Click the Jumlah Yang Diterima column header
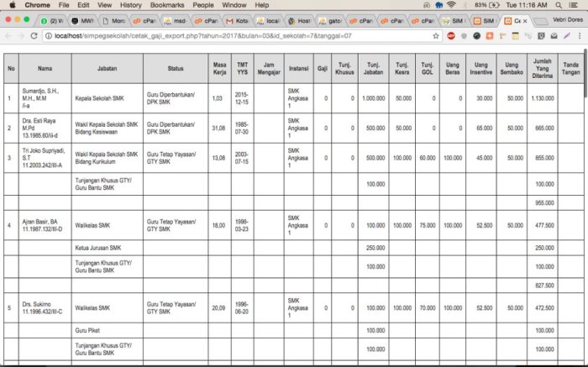This screenshot has height=367, width=588. pyautogui.click(x=543, y=68)
